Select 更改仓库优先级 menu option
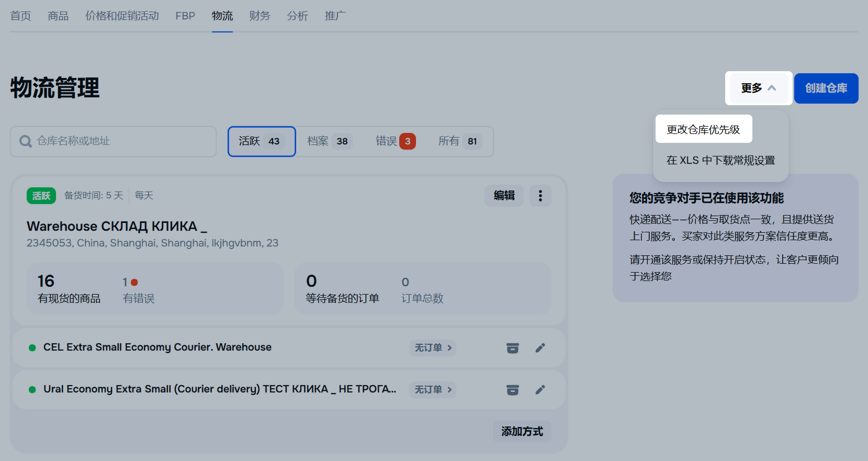The image size is (868, 461). click(x=703, y=129)
